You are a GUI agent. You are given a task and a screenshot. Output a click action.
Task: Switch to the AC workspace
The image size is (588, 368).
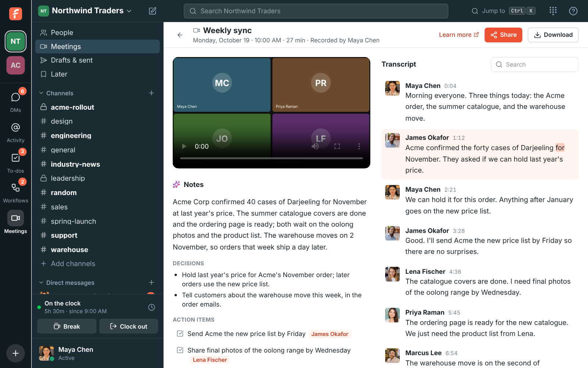(x=15, y=65)
